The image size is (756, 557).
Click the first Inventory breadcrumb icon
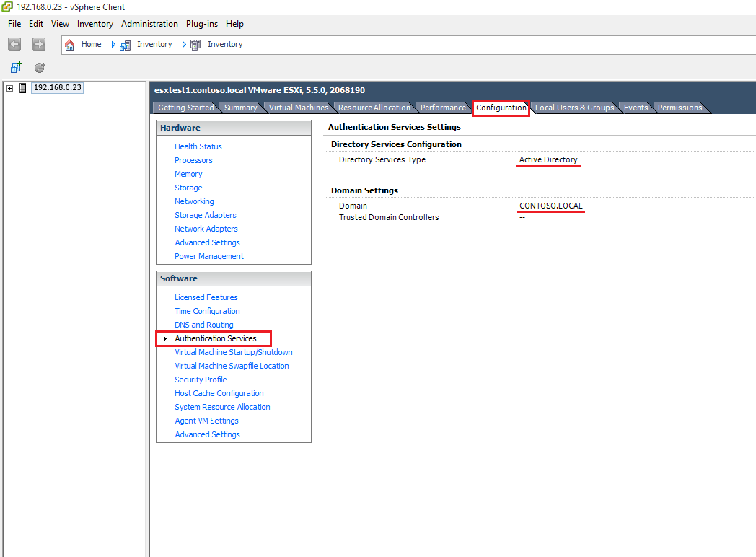tap(126, 45)
